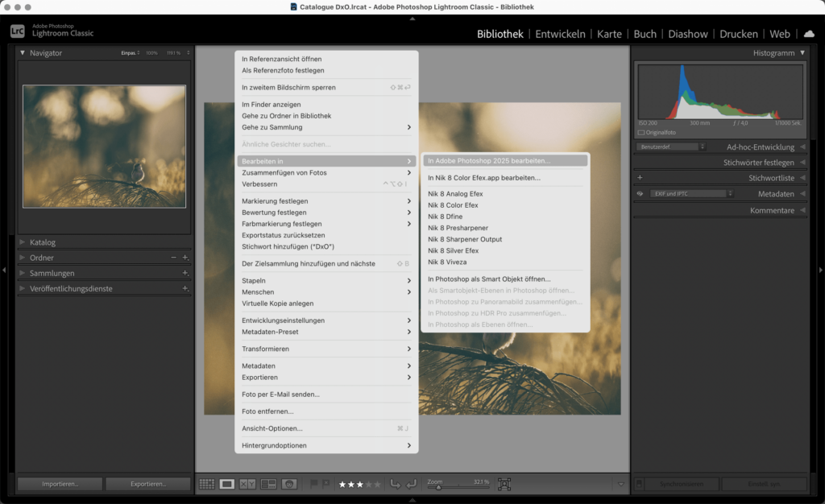The width and height of the screenshot is (825, 504).
Task: Click the Navigator preview thumbnail
Action: pyautogui.click(x=104, y=147)
